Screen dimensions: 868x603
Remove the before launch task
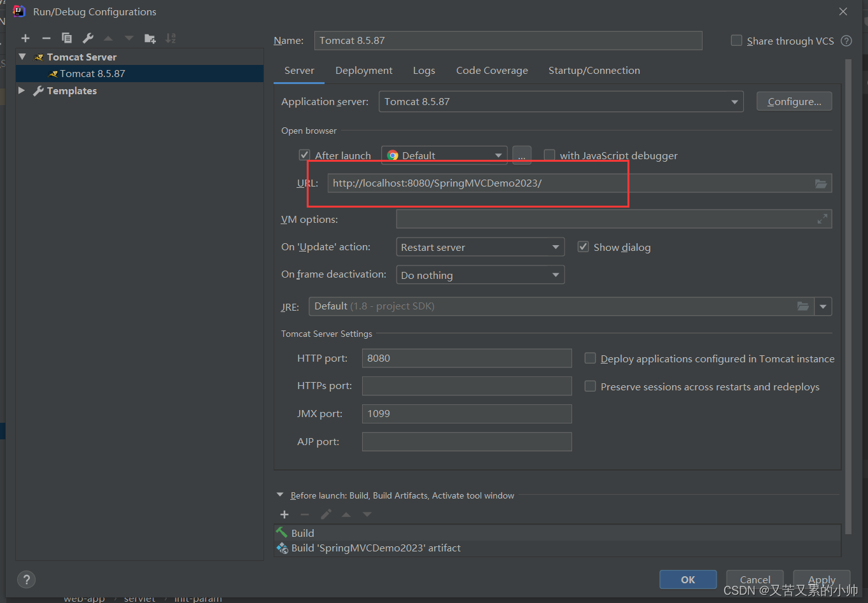click(x=305, y=514)
